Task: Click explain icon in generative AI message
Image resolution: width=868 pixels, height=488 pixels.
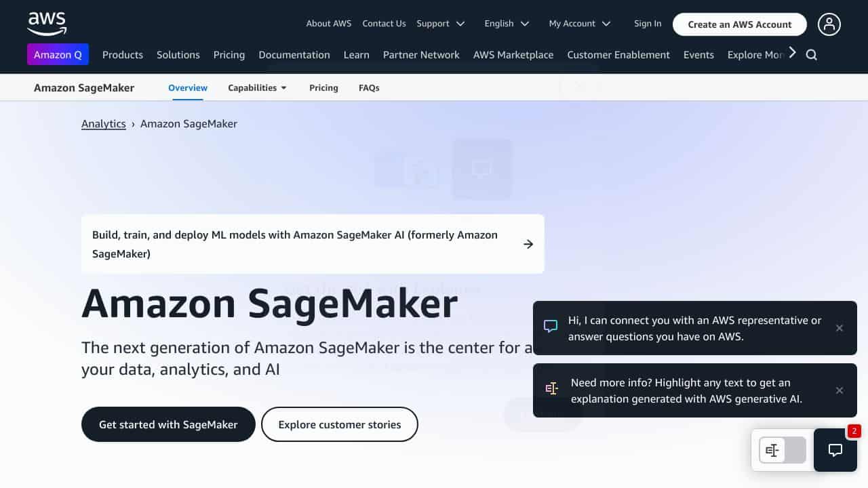Action: [551, 388]
